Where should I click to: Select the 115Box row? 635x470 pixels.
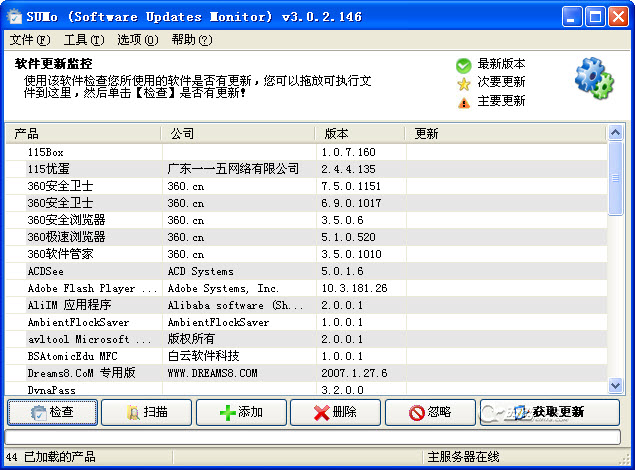pos(307,152)
